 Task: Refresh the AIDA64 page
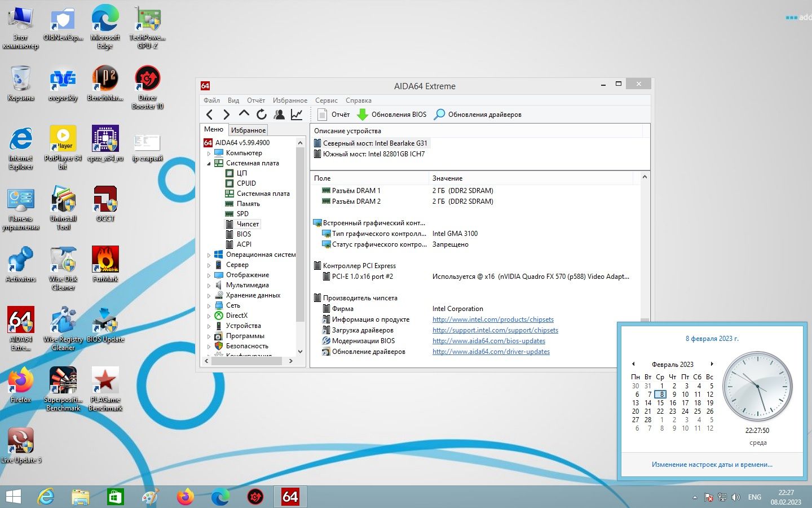[261, 115]
